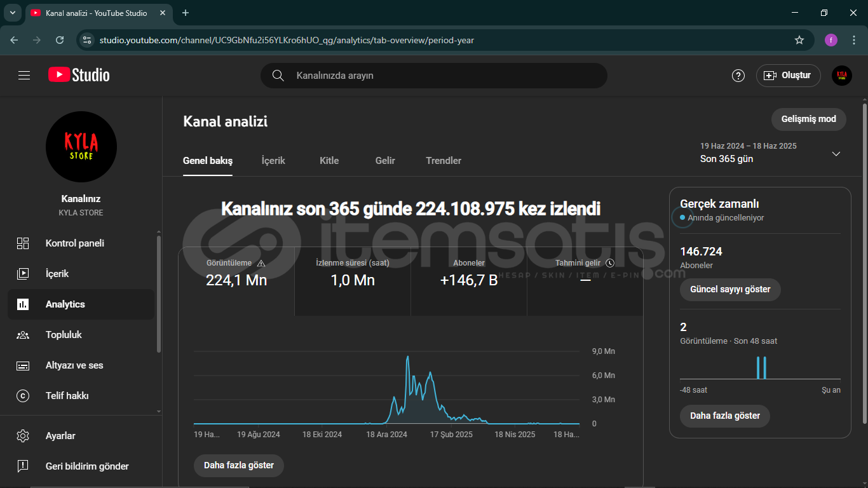The height and width of the screenshot is (488, 868).
Task: Bookmark this page with the star icon
Action: (799, 40)
